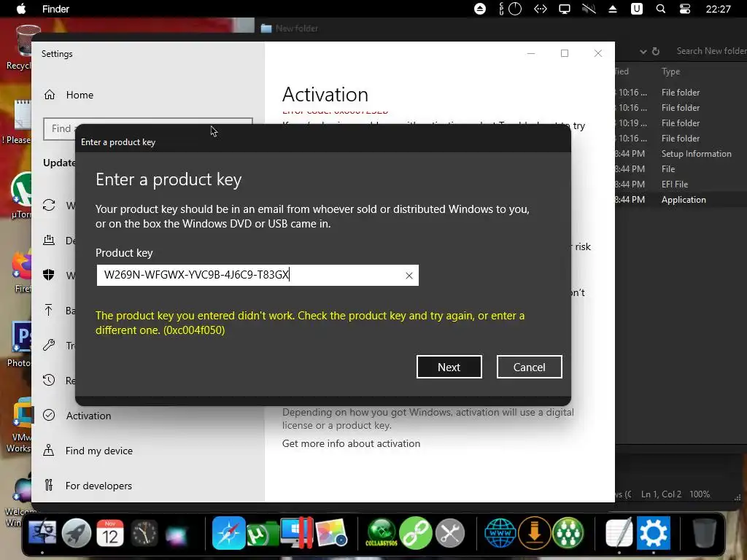Open the green chain link app in dock
The height and width of the screenshot is (560, 747).
click(415, 533)
